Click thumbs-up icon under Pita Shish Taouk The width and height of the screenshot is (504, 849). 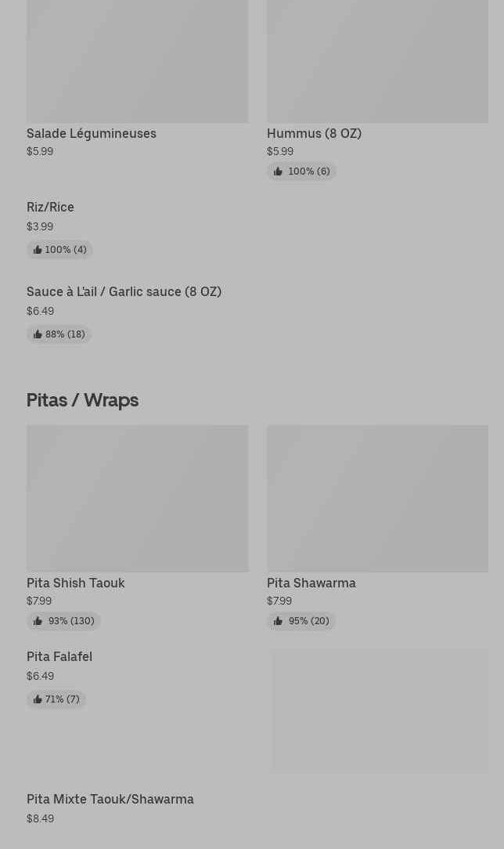pos(38,621)
